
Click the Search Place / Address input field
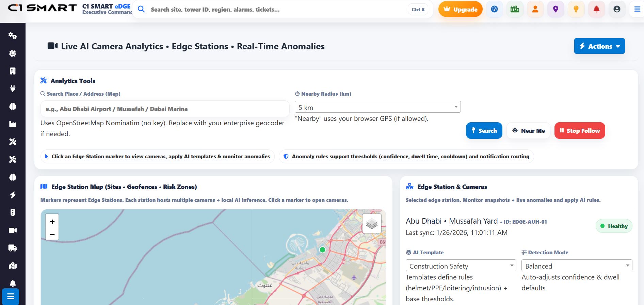tap(165, 109)
